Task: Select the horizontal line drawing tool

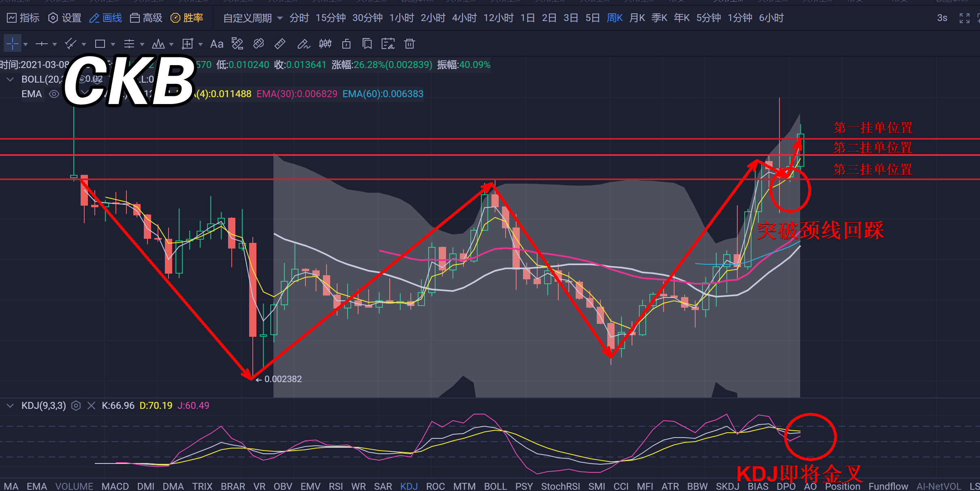Action: point(42,44)
